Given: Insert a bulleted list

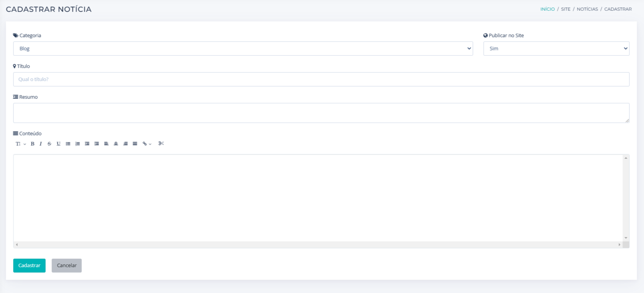Looking at the screenshot, I should 68,144.
